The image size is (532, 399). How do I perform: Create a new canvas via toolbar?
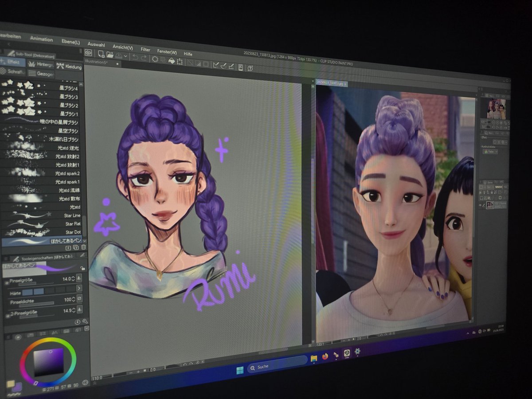pyautogui.click(x=101, y=55)
